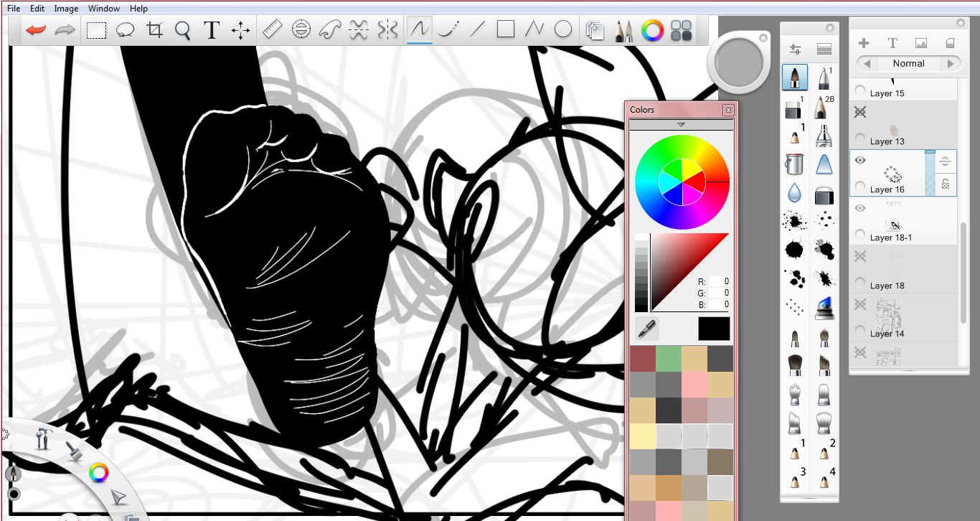980x521 pixels.
Task: Pick the green swatch in the Colors palette
Action: 668,358
